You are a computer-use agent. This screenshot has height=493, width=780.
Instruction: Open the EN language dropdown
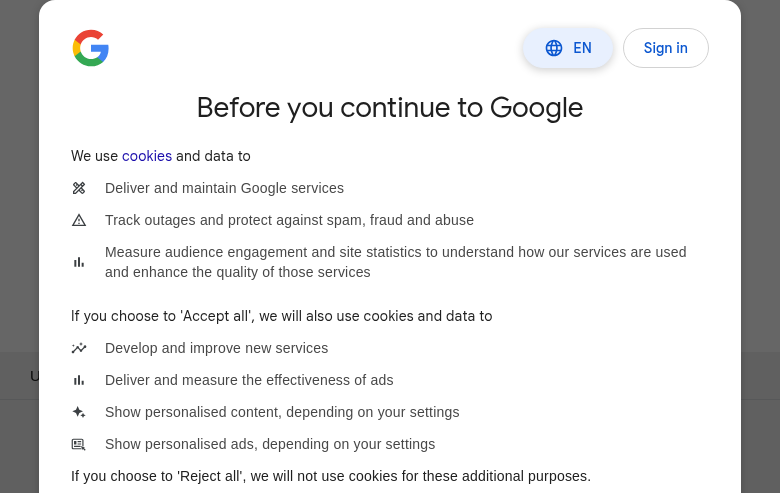pos(568,48)
